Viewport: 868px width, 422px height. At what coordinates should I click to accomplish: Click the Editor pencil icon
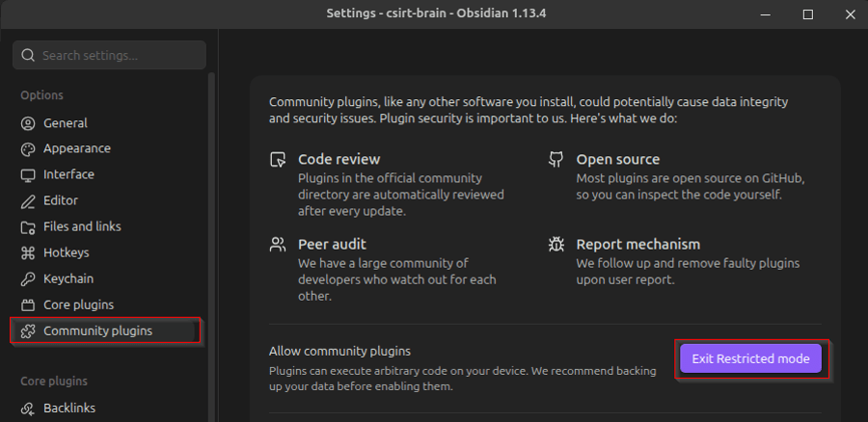click(x=28, y=200)
